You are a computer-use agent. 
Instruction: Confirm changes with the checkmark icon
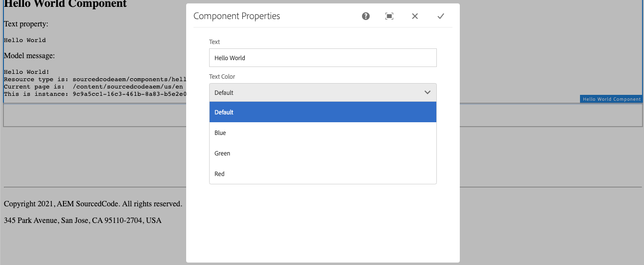(441, 16)
